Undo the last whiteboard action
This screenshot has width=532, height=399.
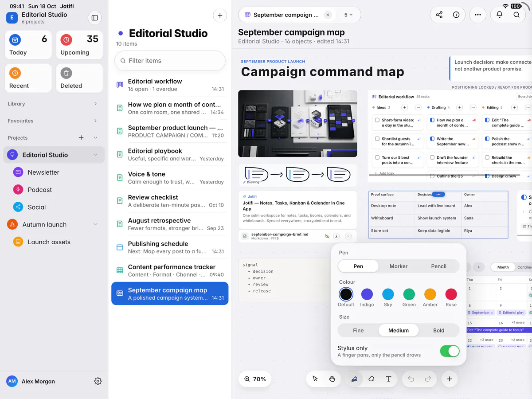[411, 379]
